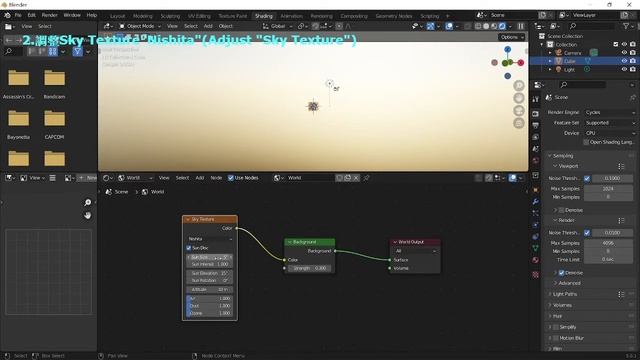Image resolution: width=640 pixels, height=360 pixels.
Task: Open the World properties tab icon
Action: point(536,160)
